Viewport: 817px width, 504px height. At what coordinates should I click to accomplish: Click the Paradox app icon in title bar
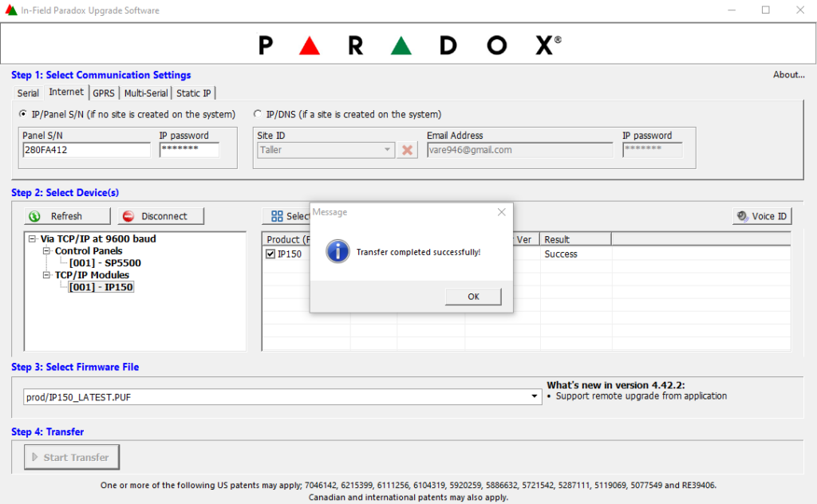pos(11,10)
